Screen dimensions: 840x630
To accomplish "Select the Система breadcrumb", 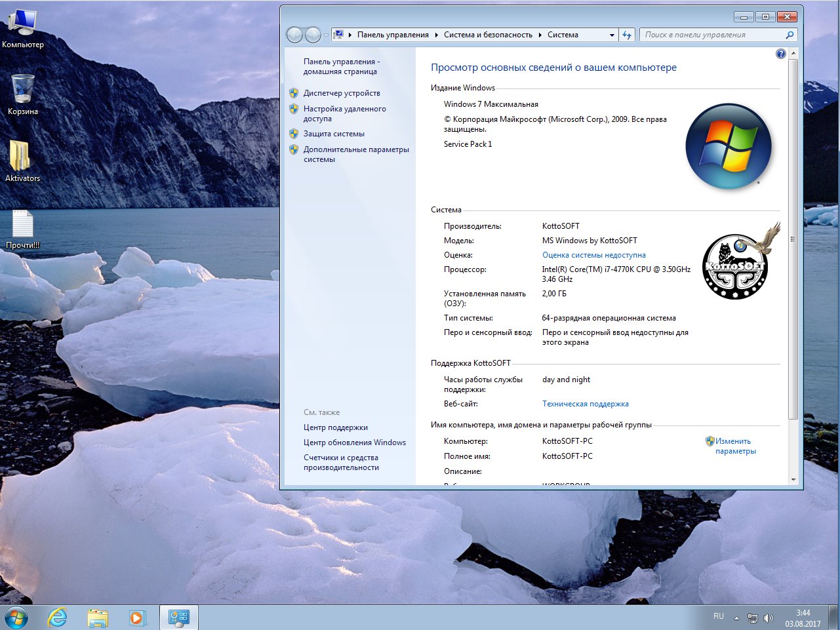I will (x=563, y=35).
